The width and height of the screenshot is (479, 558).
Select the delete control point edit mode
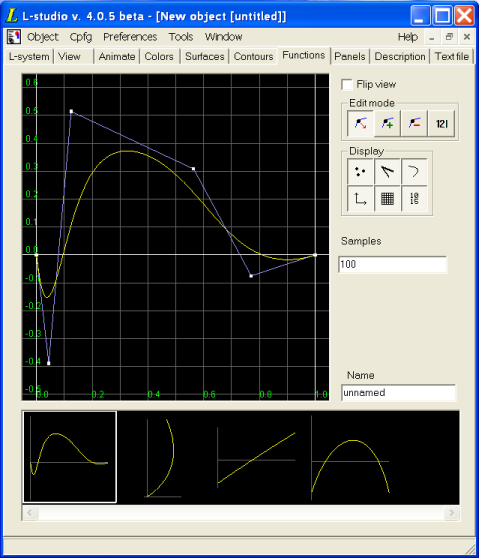(414, 123)
